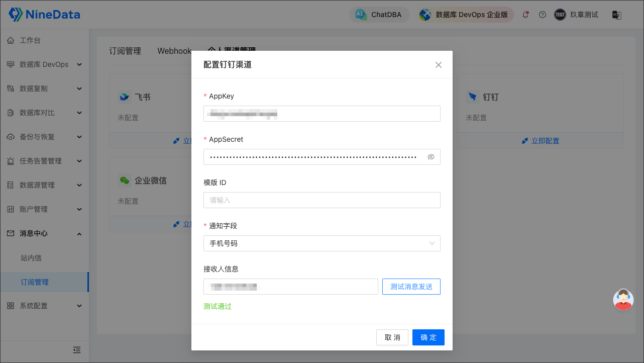Click the 配置钉钉渠道 dialog title

click(228, 65)
